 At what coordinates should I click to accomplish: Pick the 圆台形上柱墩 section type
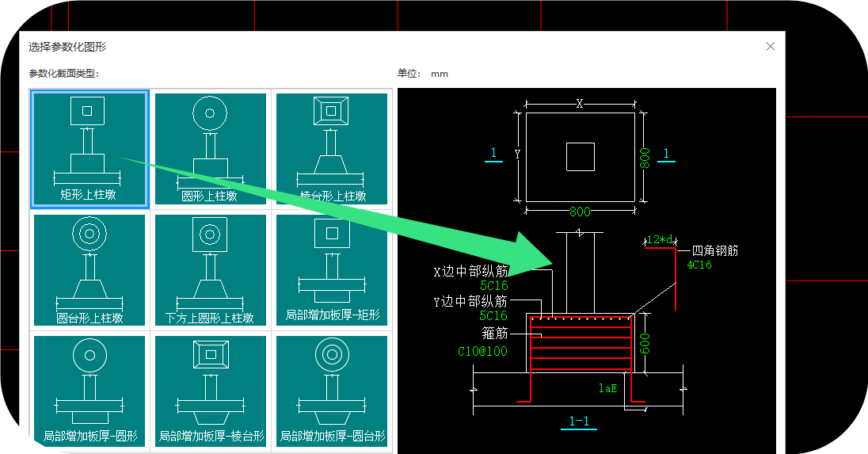tap(89, 270)
